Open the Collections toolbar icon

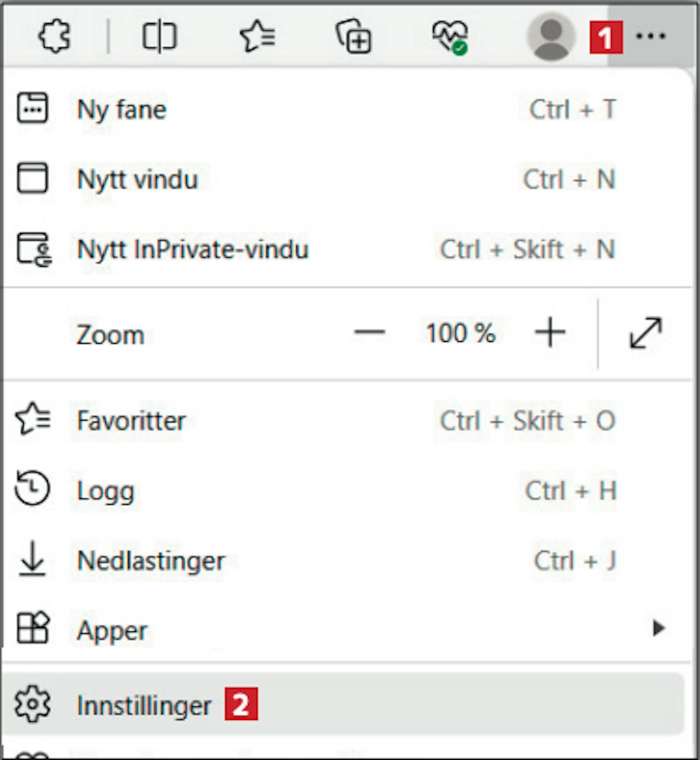(x=354, y=36)
